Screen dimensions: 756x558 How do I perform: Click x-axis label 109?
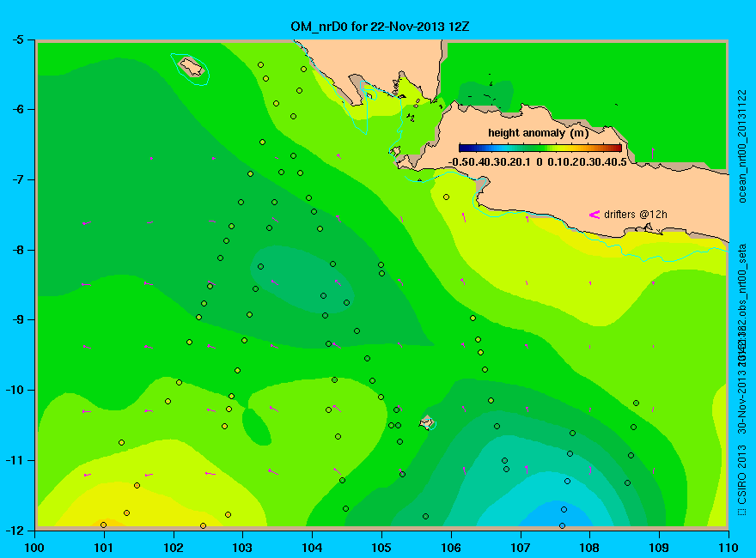(x=659, y=548)
